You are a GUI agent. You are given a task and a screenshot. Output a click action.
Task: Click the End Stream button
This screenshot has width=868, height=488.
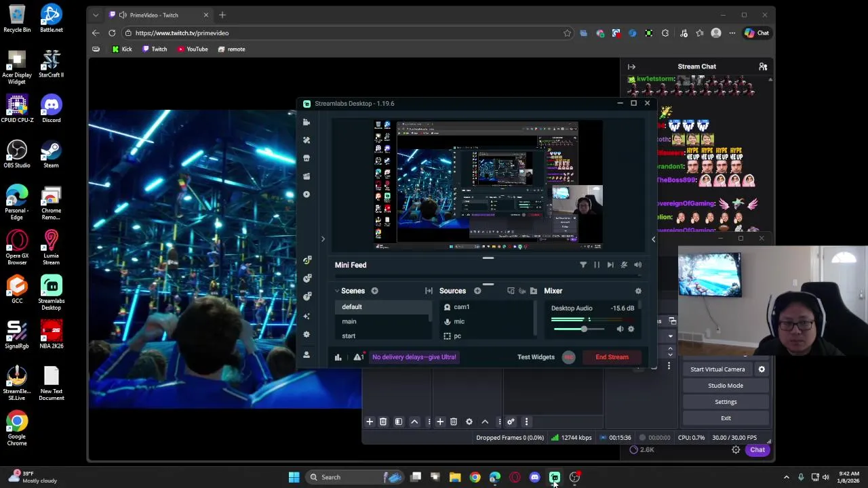click(x=612, y=357)
